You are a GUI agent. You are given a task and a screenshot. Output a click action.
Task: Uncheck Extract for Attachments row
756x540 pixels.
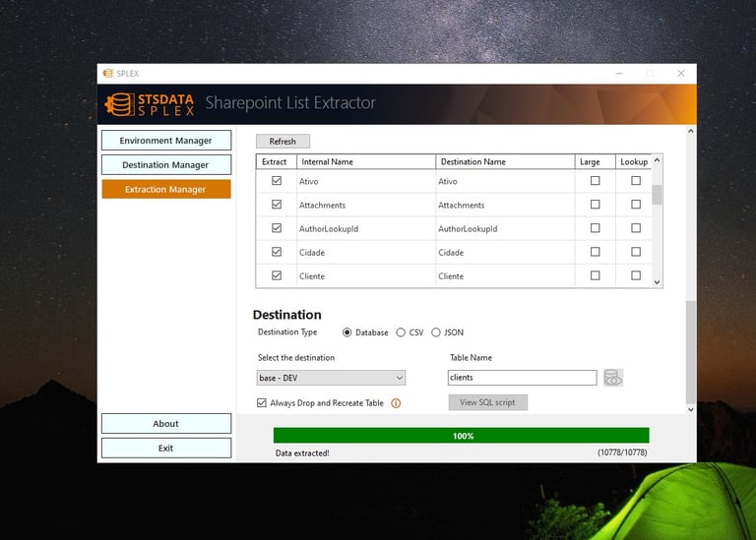click(277, 205)
